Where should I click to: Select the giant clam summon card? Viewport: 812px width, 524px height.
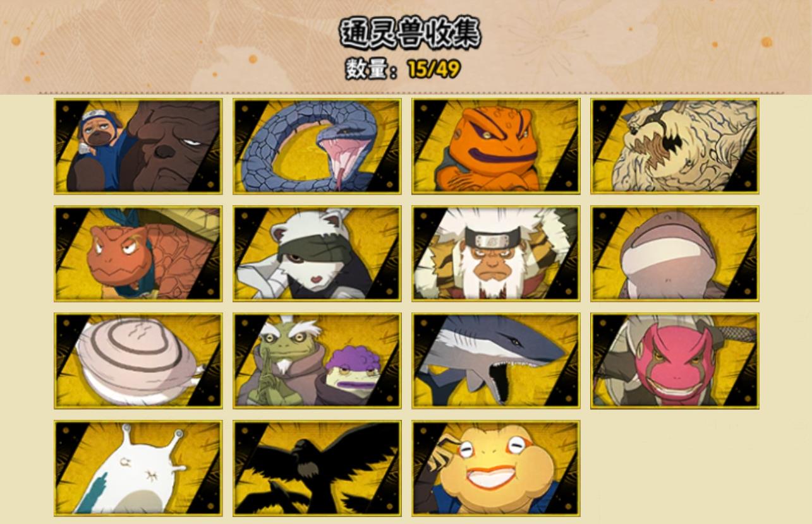138,360
